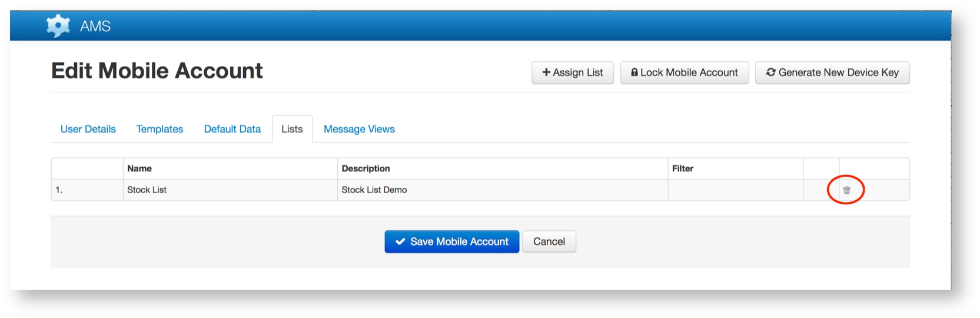Cancel editing the mobile account
This screenshot has height=318, width=980.
[x=549, y=241]
